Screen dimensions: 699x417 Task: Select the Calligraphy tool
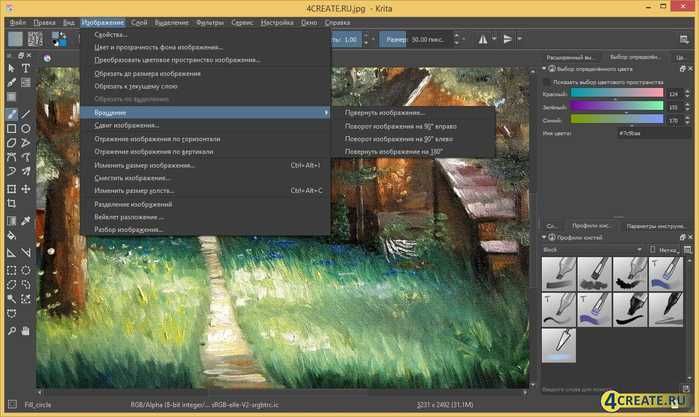[12, 83]
